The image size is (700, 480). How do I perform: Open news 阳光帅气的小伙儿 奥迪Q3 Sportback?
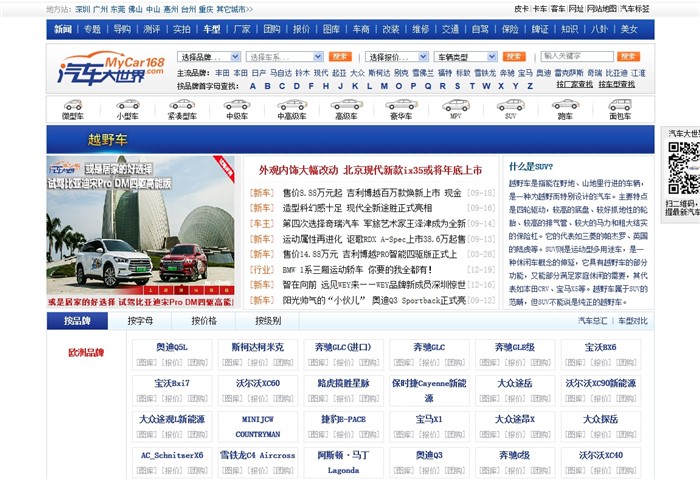(x=374, y=301)
